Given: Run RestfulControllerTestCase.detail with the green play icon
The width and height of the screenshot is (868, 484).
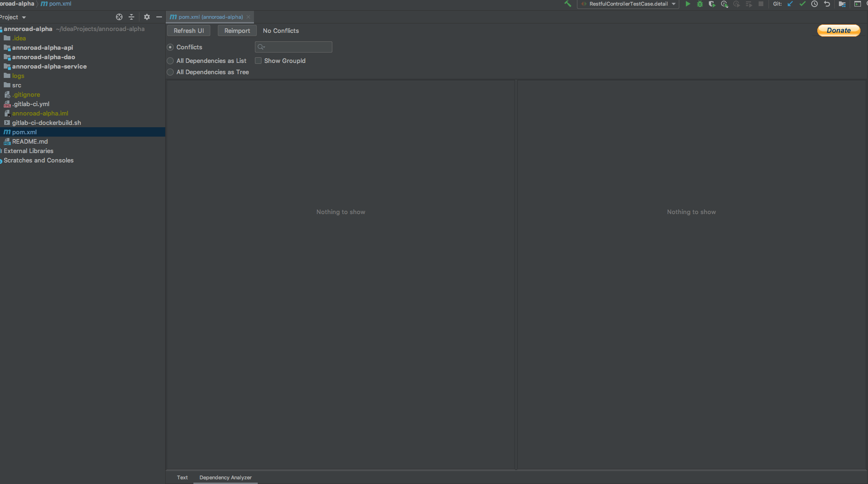Looking at the screenshot, I should point(688,4).
